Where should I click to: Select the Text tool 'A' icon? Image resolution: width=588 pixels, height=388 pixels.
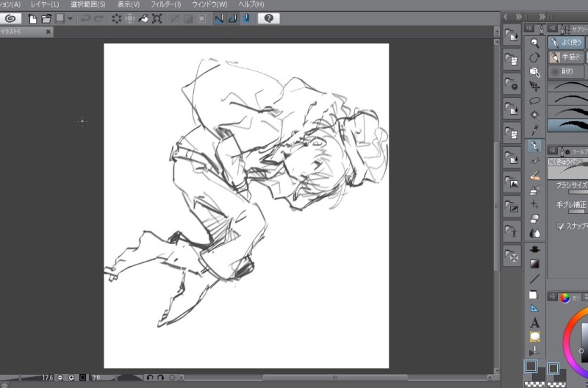tap(534, 323)
